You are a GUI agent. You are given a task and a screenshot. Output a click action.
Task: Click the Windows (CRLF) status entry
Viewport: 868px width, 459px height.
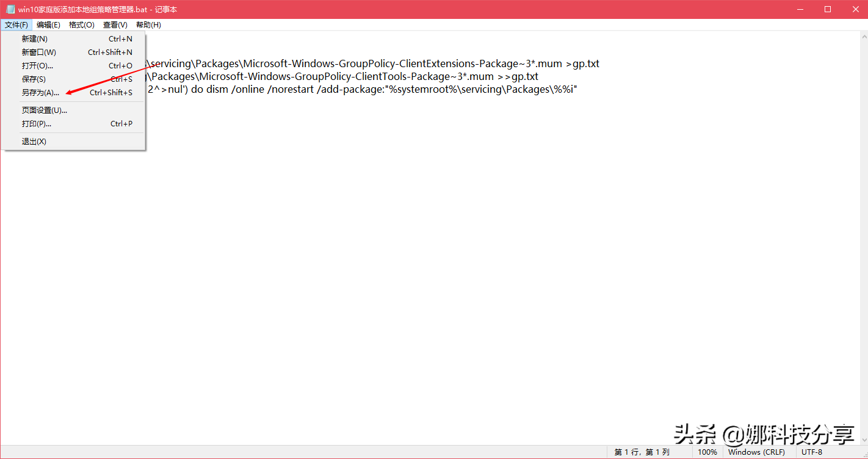pyautogui.click(x=756, y=452)
